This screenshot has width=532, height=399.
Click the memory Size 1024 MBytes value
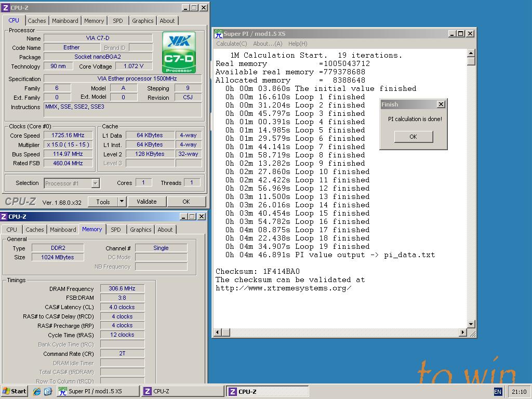click(x=58, y=257)
